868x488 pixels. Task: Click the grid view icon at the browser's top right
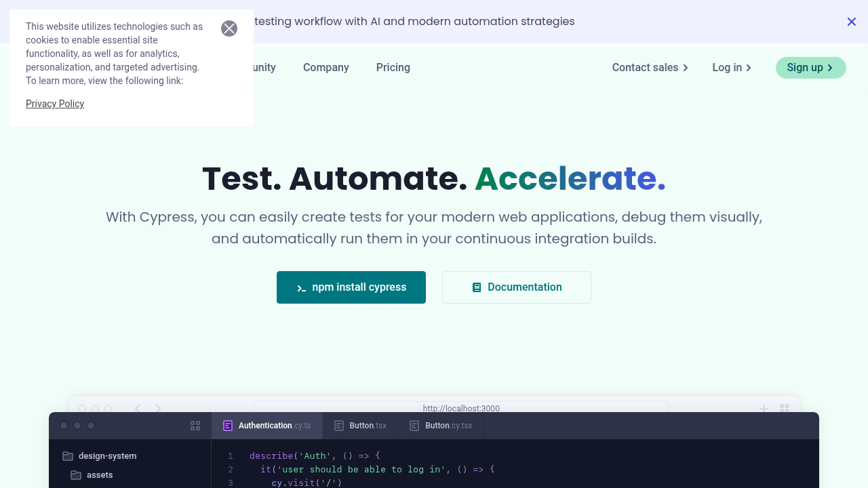(785, 408)
